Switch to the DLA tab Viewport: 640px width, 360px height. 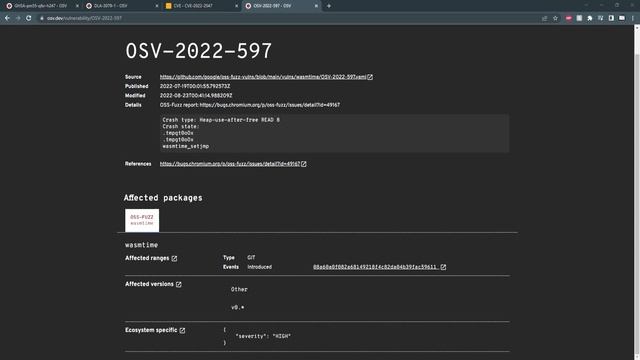[121, 6]
